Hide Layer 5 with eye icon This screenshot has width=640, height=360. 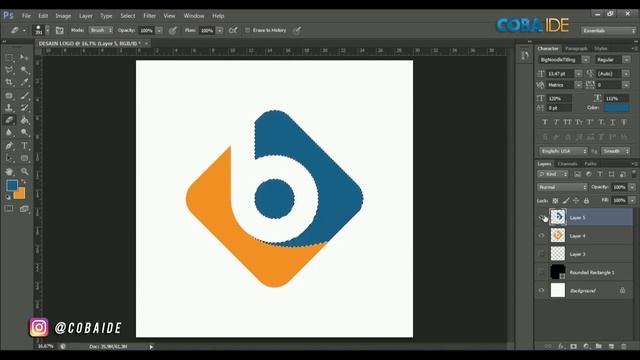coord(542,218)
